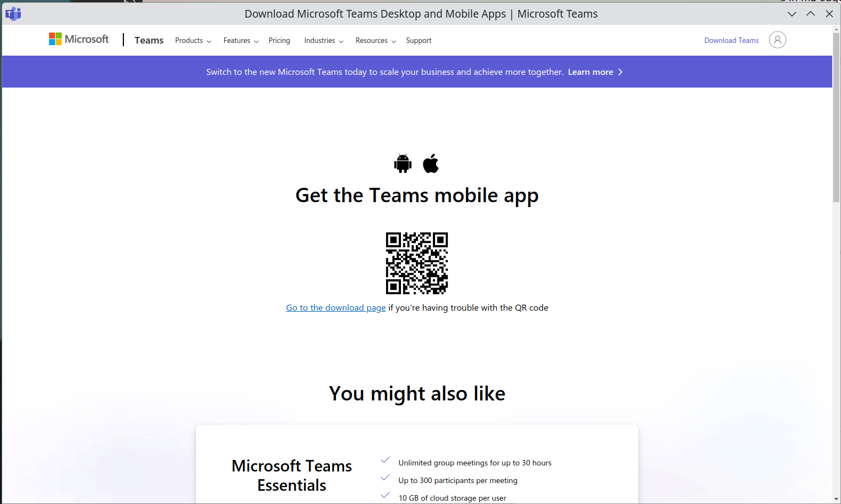Click the scrollbar up arrow
Screen dimensions: 841x504
(837, 29)
